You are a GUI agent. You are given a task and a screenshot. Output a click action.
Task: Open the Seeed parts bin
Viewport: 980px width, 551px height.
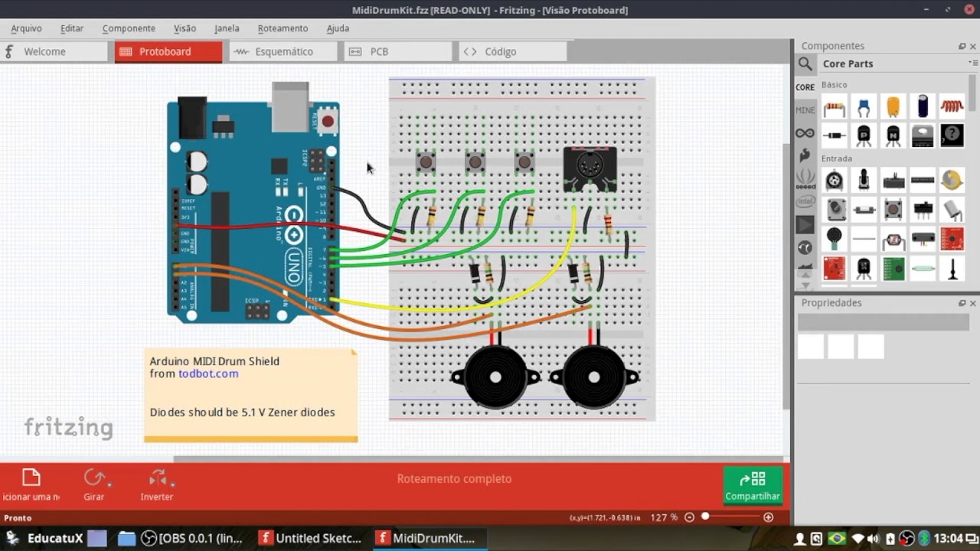tap(805, 179)
